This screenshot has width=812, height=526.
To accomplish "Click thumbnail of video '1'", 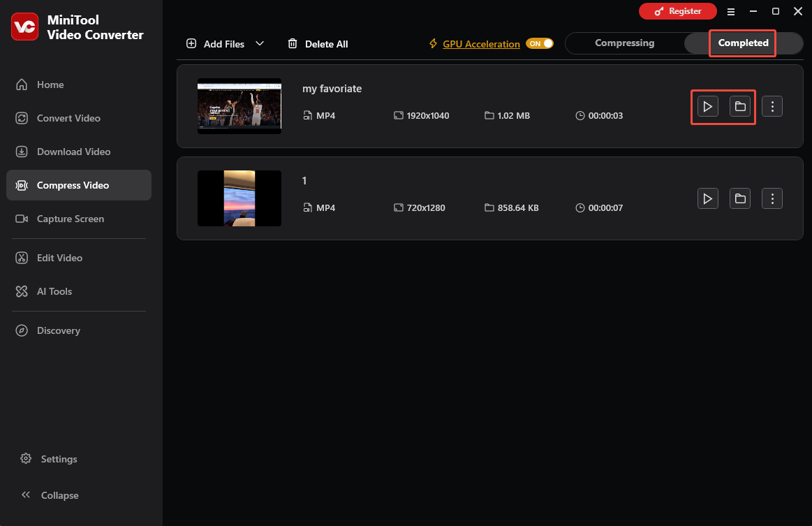I will [239, 198].
